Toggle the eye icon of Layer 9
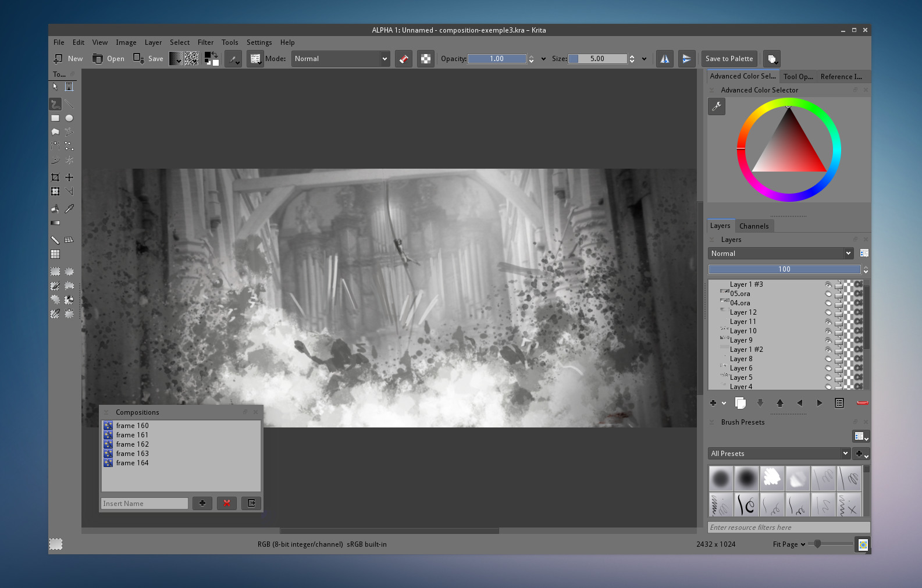922x588 pixels. tap(828, 340)
